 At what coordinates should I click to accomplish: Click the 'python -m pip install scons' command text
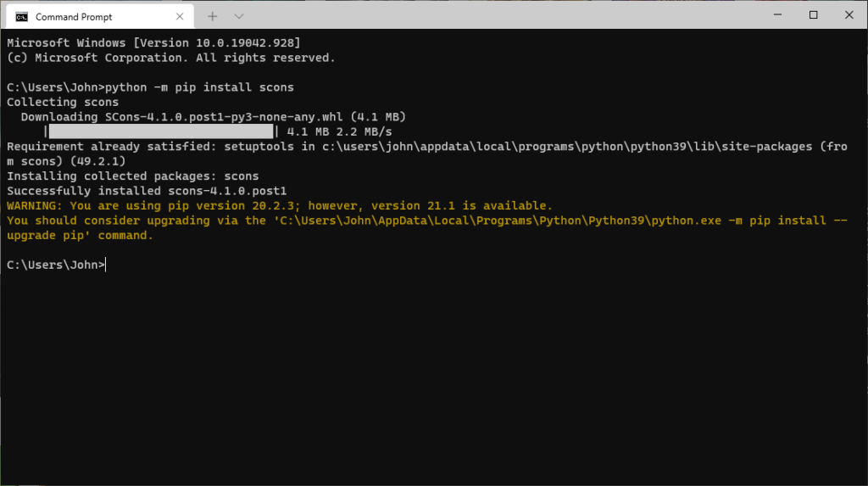click(199, 87)
